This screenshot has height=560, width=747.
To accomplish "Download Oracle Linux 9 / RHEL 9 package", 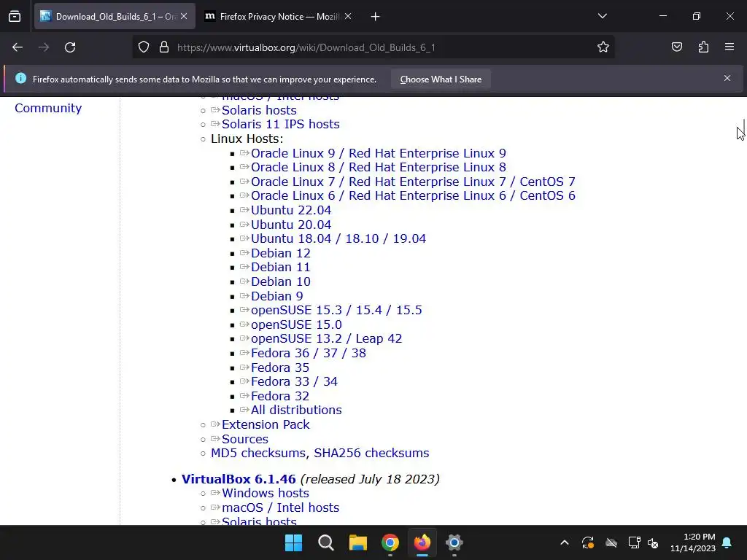I will [379, 153].
